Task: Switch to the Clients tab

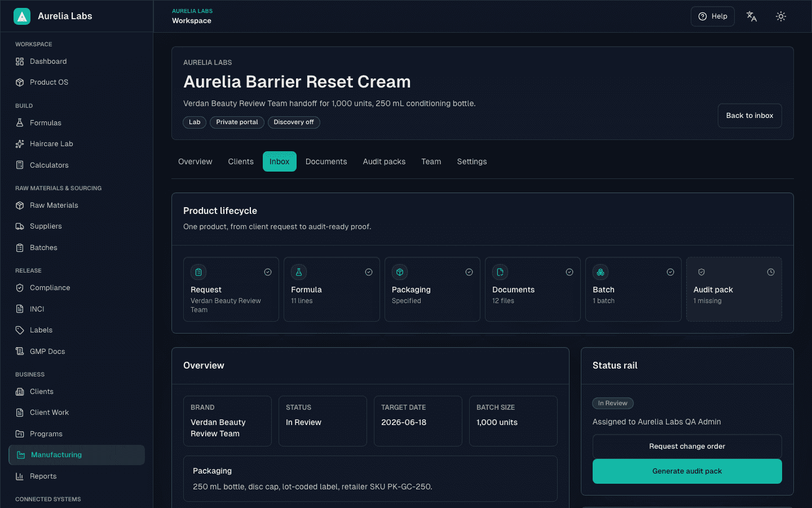Action: (241, 161)
